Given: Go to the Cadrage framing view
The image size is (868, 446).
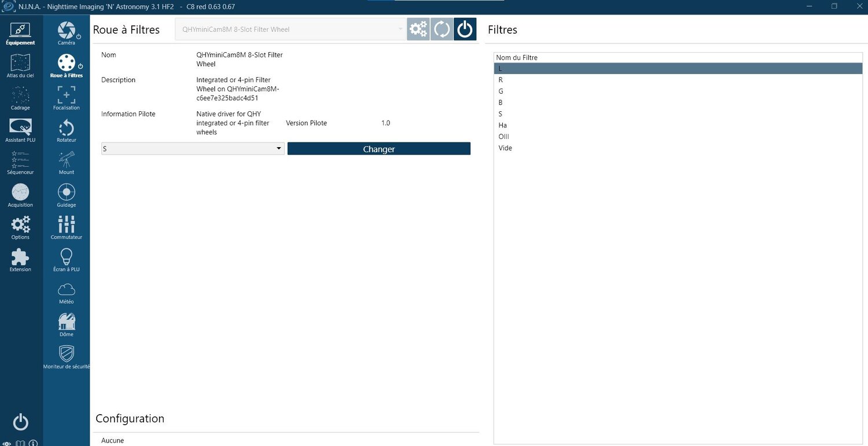Looking at the screenshot, I should (x=20, y=98).
